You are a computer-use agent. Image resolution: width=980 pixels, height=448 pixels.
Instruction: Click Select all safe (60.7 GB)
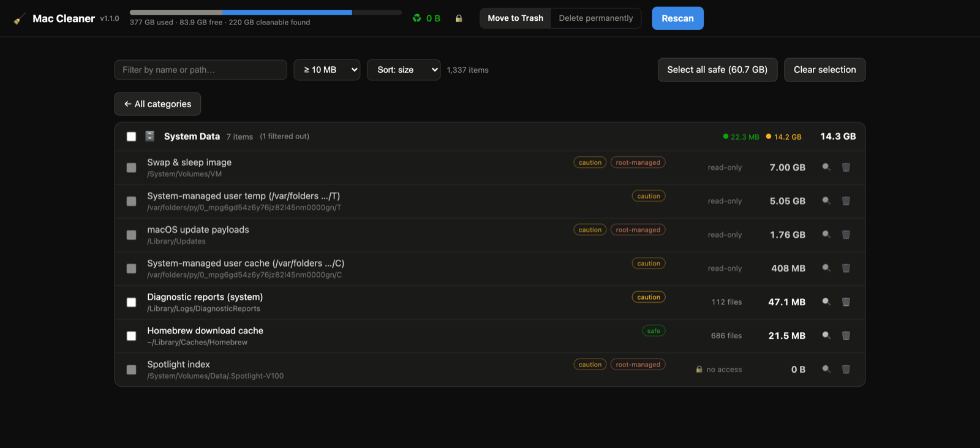pos(717,70)
